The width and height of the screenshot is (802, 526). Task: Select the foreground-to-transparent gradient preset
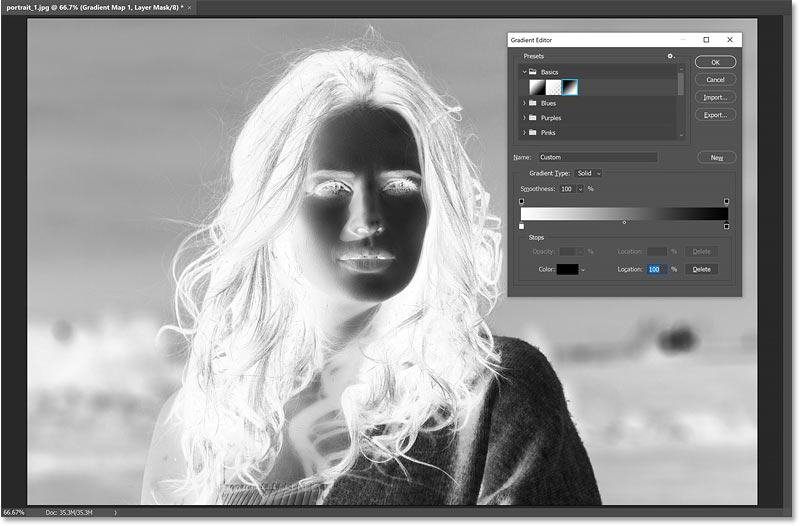click(x=553, y=87)
